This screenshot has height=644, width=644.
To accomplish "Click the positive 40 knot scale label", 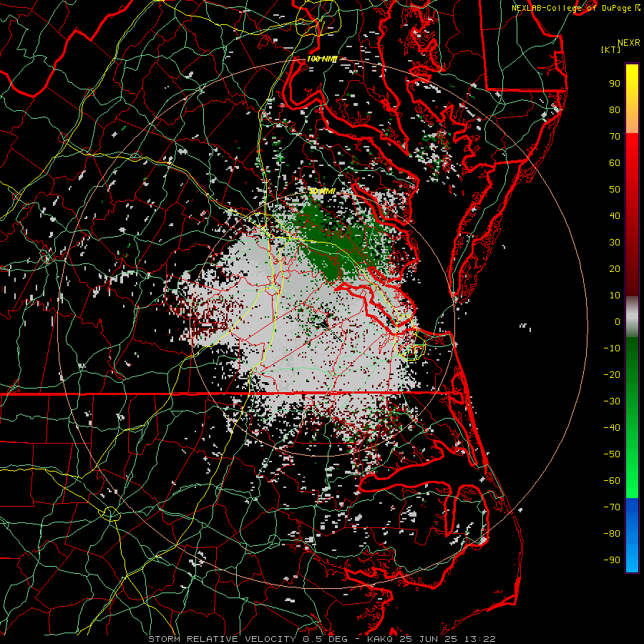I will (615, 216).
